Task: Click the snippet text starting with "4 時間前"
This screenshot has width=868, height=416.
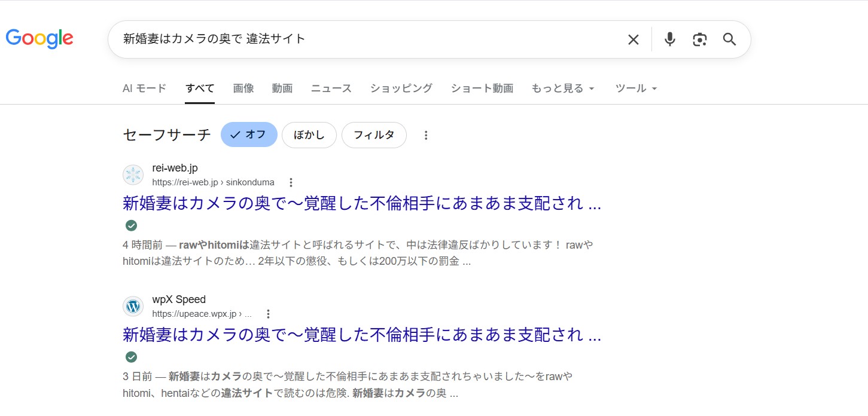Action: tap(358, 253)
